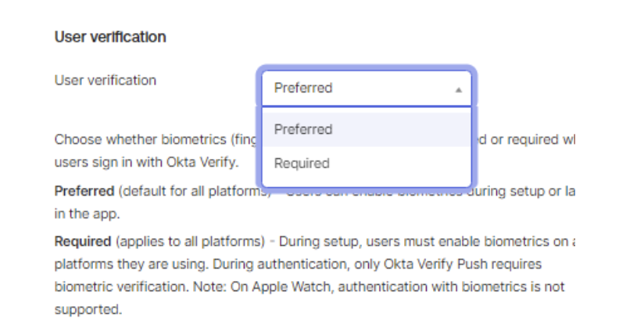Click the bold Preferred term in description
The height and width of the screenshot is (335, 644).
click(x=82, y=190)
